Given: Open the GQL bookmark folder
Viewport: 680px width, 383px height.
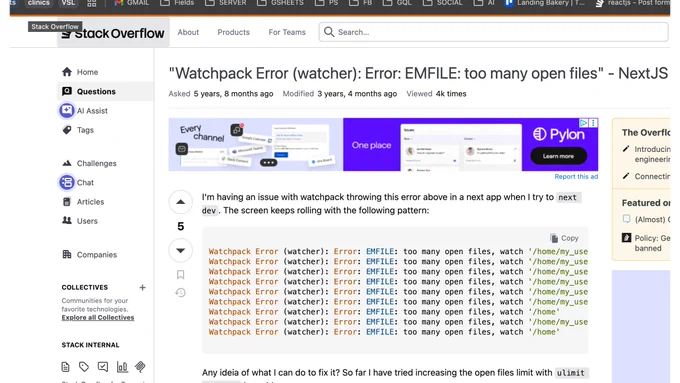Looking at the screenshot, I should tap(398, 3).
